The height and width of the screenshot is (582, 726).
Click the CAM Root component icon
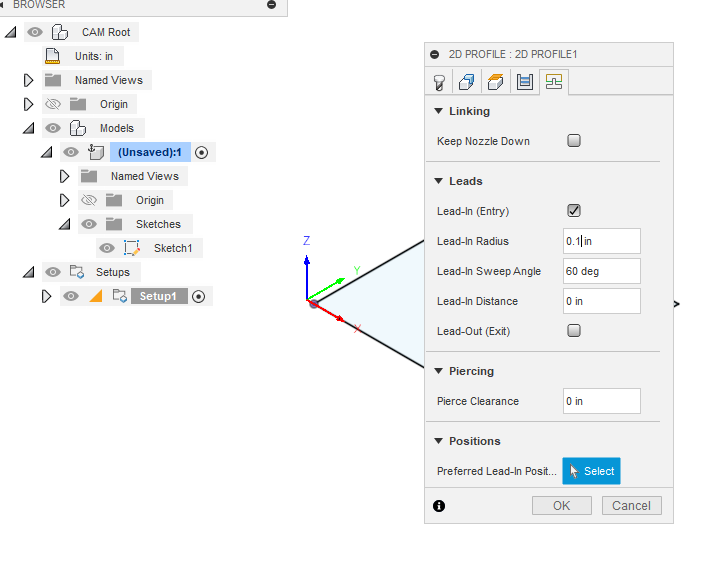pos(60,32)
